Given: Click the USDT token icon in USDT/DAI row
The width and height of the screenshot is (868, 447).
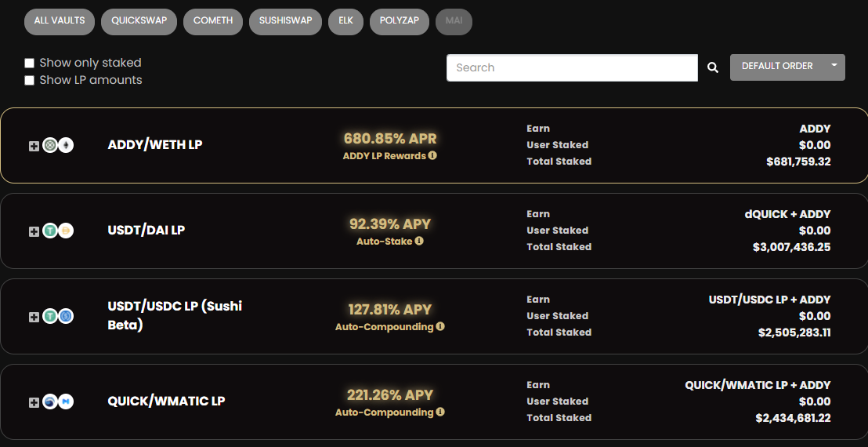Looking at the screenshot, I should (x=50, y=231).
